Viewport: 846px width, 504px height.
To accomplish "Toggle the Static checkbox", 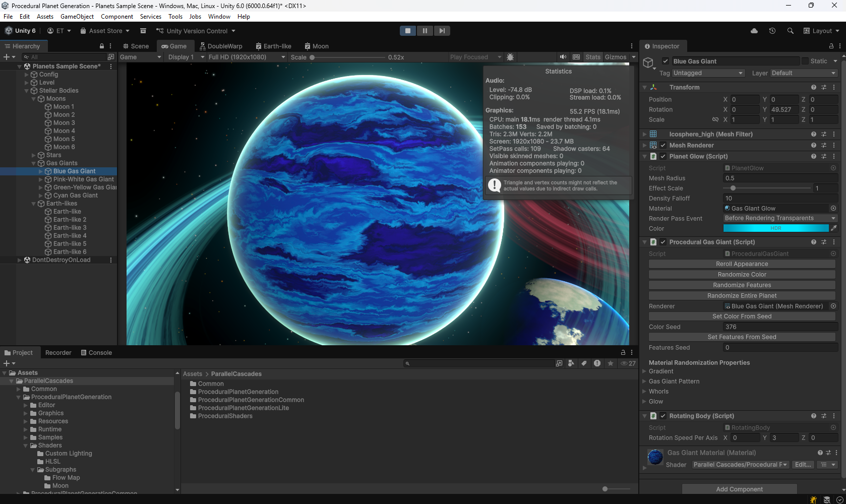I will (x=805, y=61).
